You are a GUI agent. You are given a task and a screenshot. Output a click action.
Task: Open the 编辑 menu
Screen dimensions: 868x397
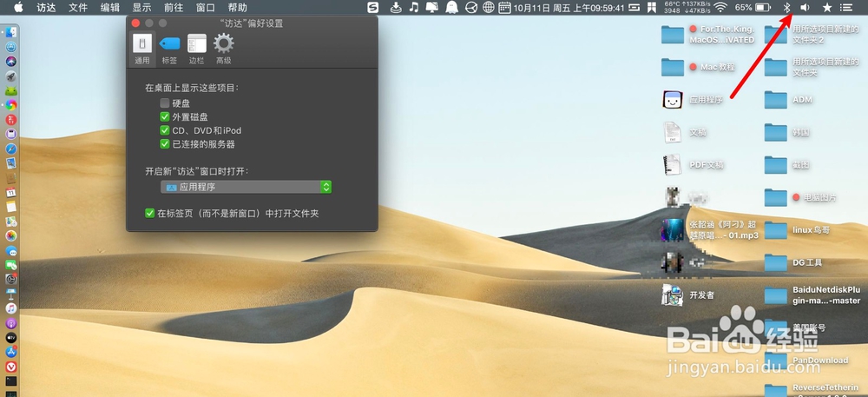(110, 8)
